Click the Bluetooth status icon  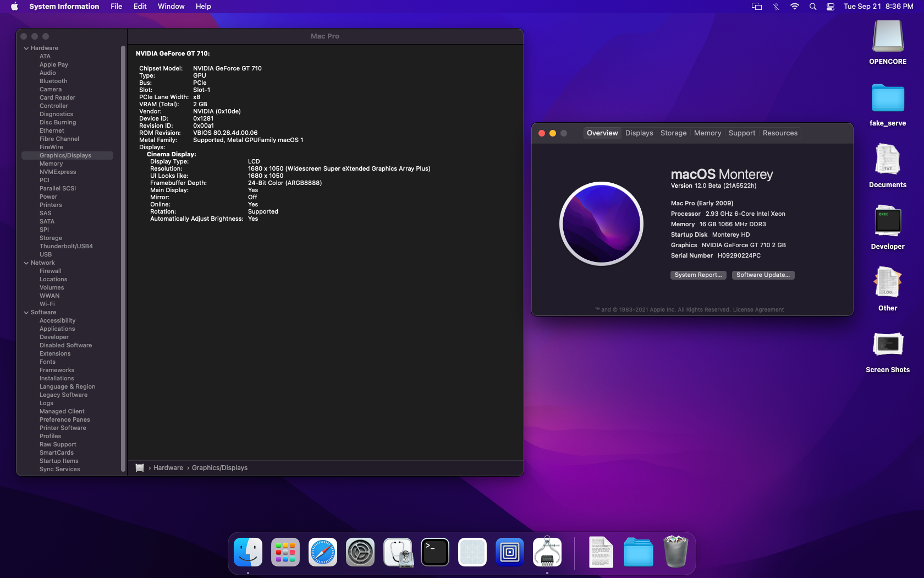[x=776, y=6]
